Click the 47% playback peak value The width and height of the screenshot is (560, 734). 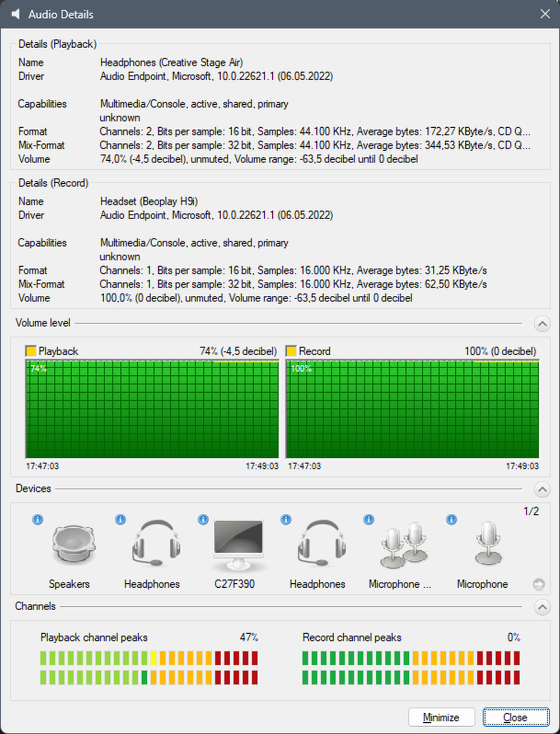[249, 637]
